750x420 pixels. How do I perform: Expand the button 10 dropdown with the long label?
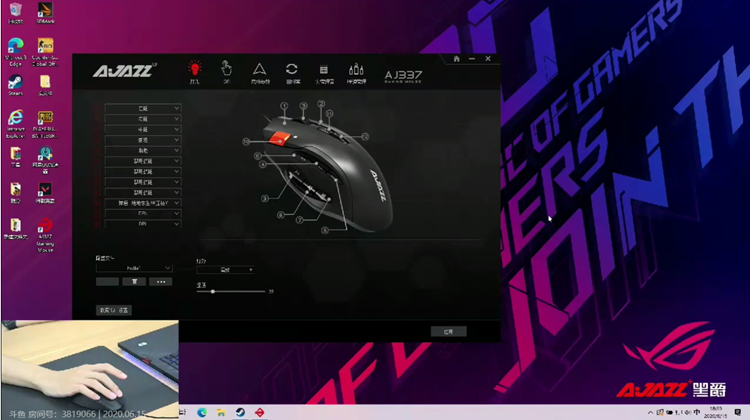tap(143, 203)
